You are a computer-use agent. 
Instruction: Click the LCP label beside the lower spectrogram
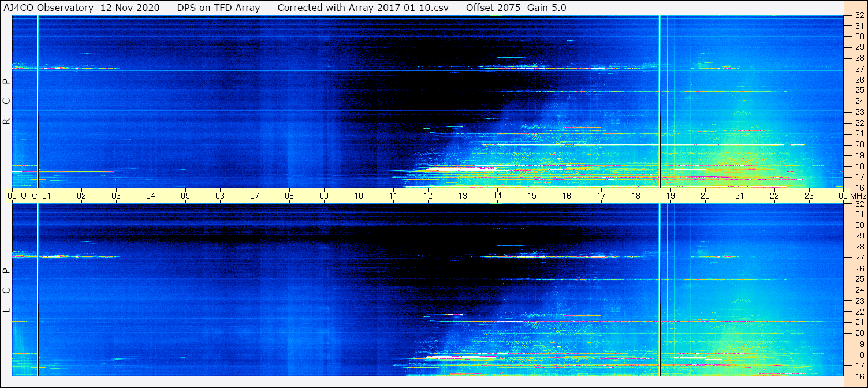tap(7, 290)
